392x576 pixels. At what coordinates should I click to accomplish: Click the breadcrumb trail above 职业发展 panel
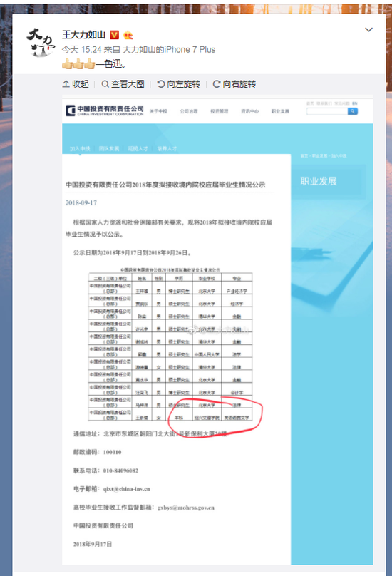[324, 155]
